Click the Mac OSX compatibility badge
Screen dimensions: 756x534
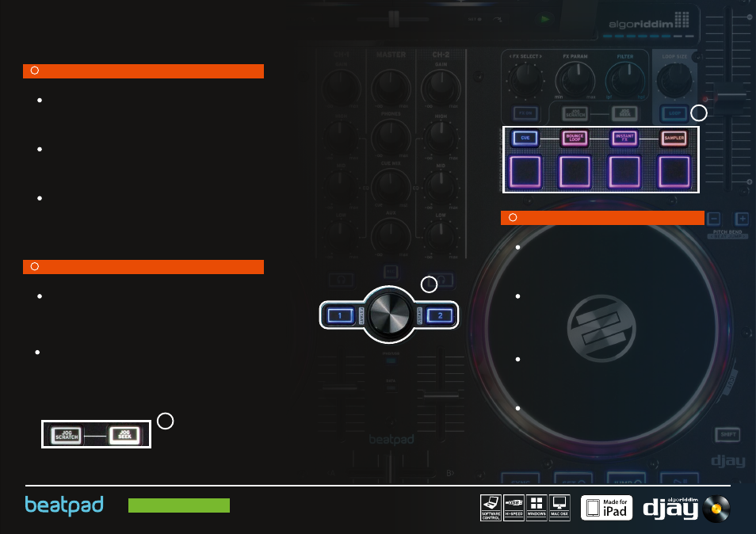pos(559,508)
